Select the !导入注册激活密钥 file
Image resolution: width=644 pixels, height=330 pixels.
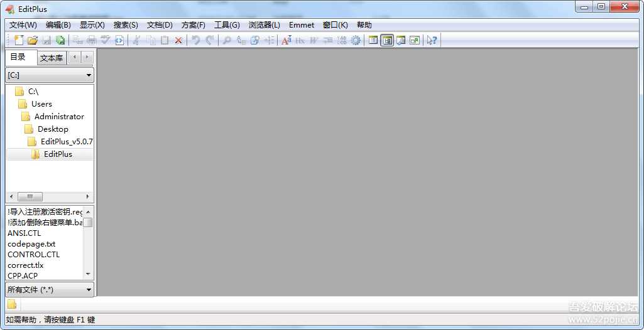coord(45,212)
